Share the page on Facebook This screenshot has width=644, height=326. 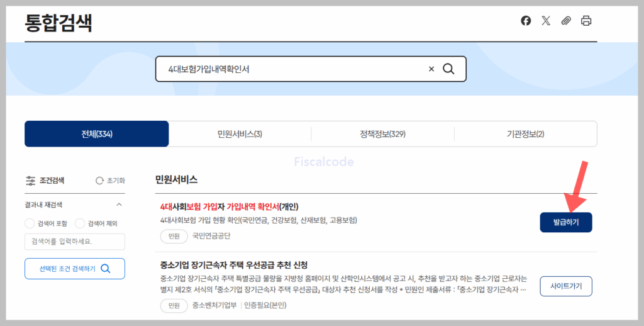[x=526, y=21]
